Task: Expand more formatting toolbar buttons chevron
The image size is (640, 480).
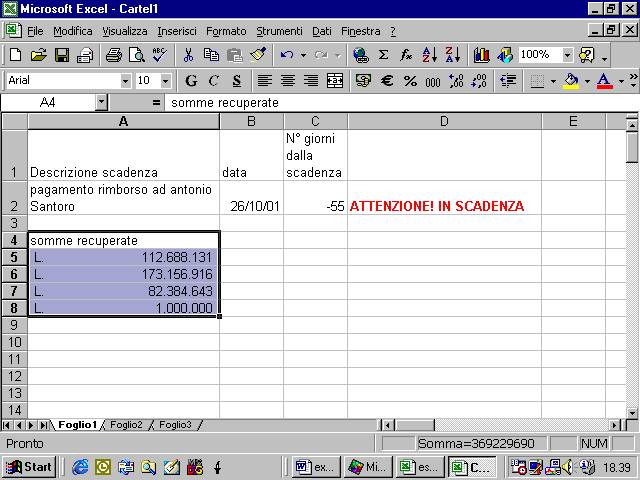Action: (x=633, y=80)
